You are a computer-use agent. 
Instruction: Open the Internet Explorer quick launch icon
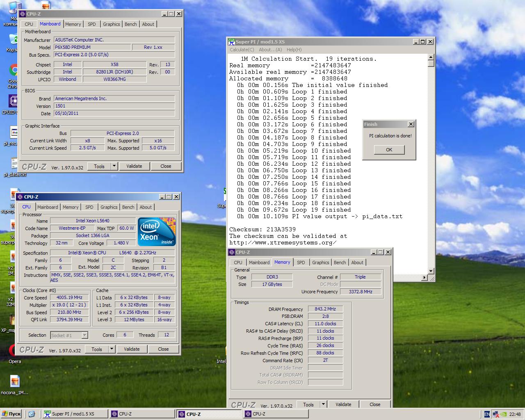click(x=32, y=414)
